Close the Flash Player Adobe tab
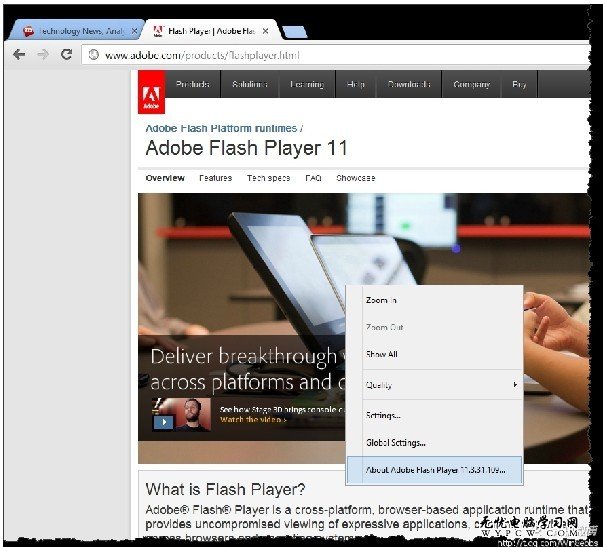 coord(265,31)
